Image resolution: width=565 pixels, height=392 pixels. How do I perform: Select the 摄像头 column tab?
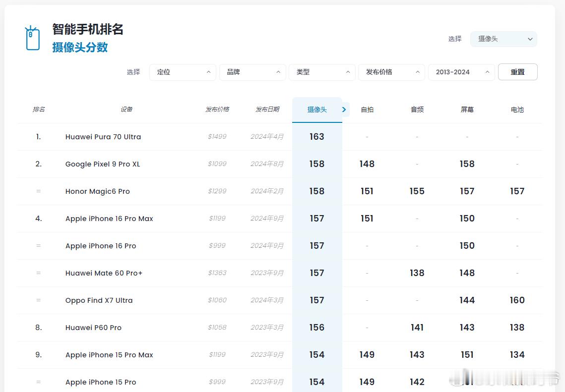click(x=317, y=110)
